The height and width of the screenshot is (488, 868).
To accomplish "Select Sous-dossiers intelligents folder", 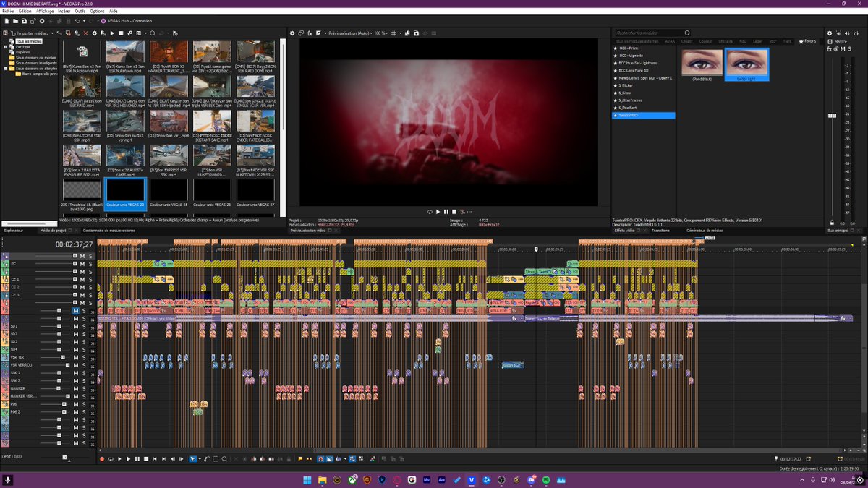I will click(x=35, y=63).
